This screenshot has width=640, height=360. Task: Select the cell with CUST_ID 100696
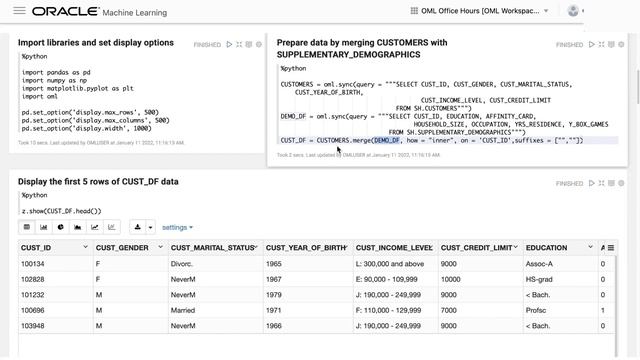56,310
